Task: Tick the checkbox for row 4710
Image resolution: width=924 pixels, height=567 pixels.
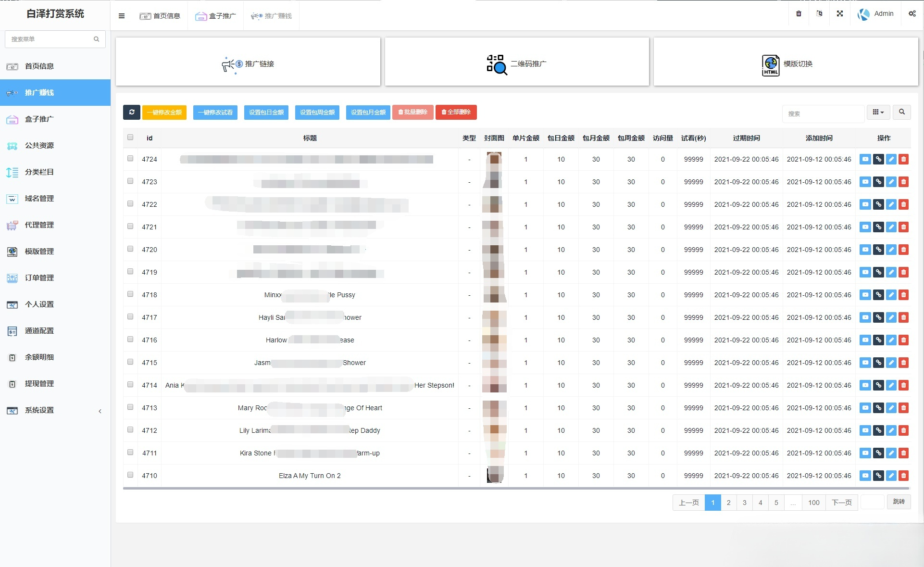Action: [x=130, y=475]
